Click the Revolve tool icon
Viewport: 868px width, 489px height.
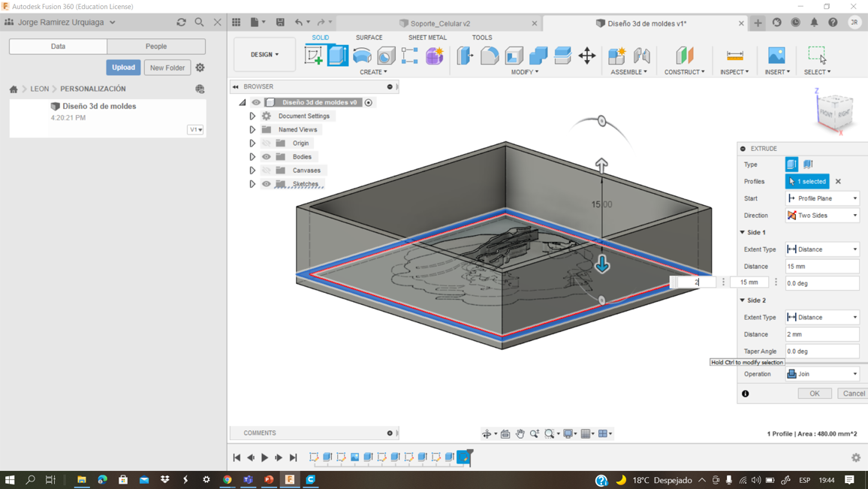(x=362, y=56)
